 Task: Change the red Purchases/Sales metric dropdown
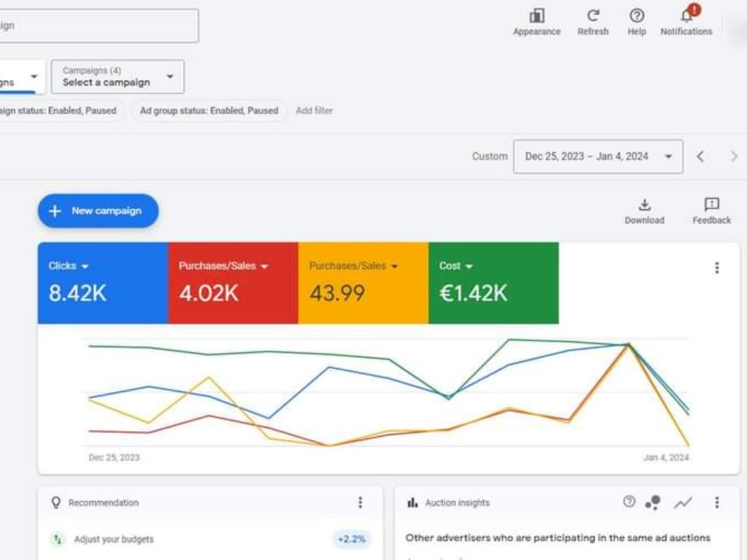click(223, 266)
